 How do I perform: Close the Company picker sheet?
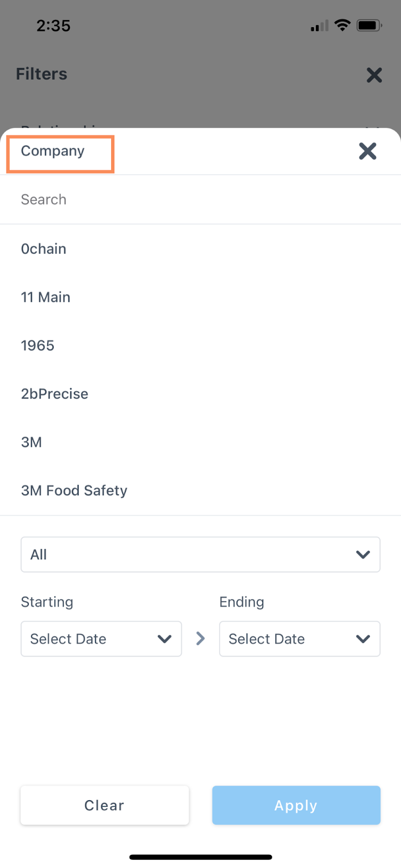click(367, 151)
